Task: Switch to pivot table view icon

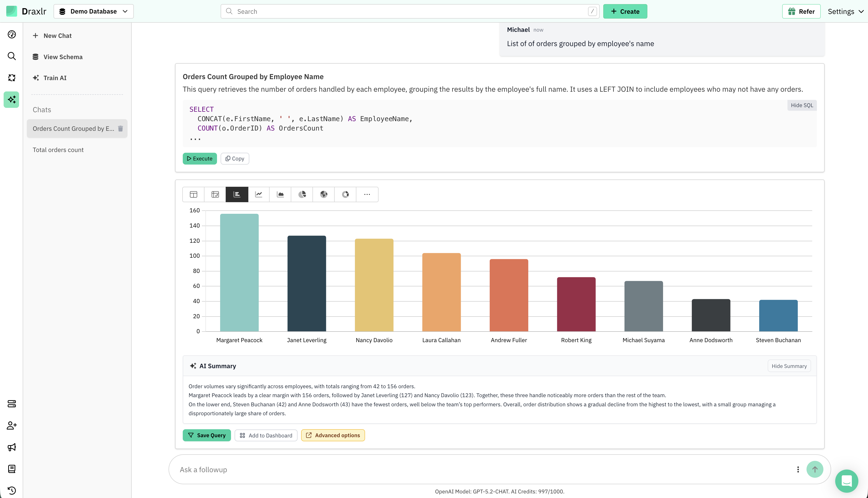Action: point(215,194)
